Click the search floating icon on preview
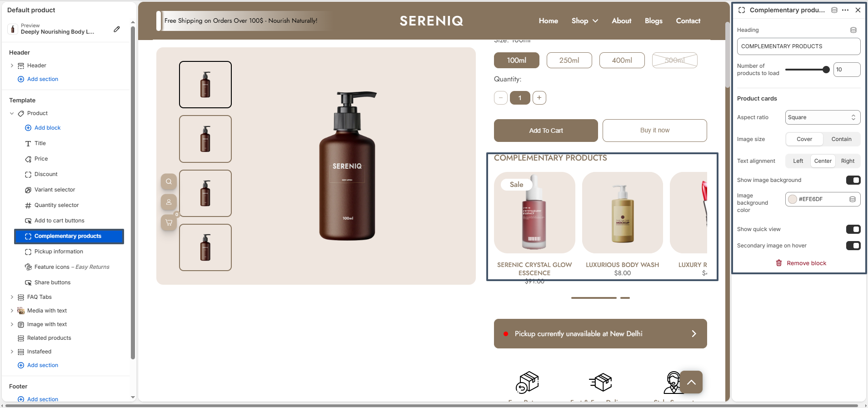Viewport: 868px width, 408px height. (x=169, y=181)
